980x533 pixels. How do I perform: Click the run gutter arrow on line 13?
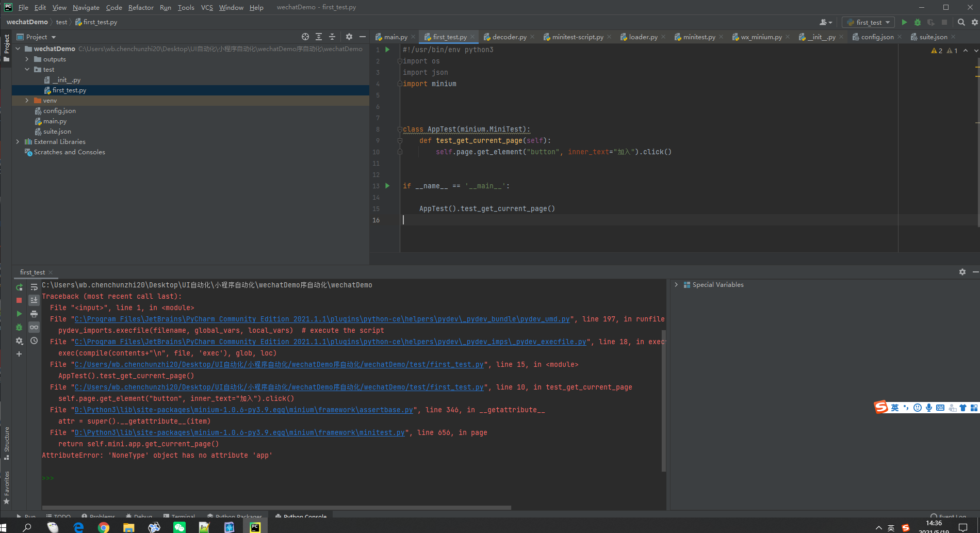tap(387, 186)
